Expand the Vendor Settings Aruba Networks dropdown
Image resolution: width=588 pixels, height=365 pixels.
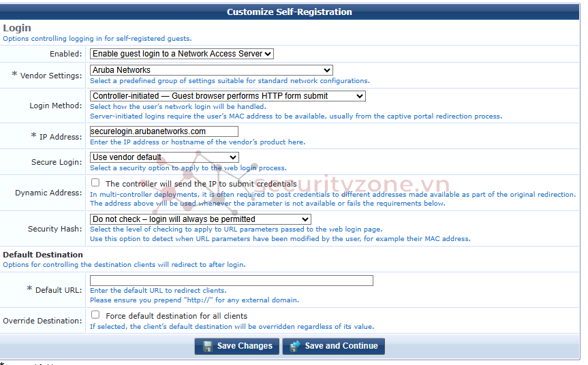coord(211,70)
